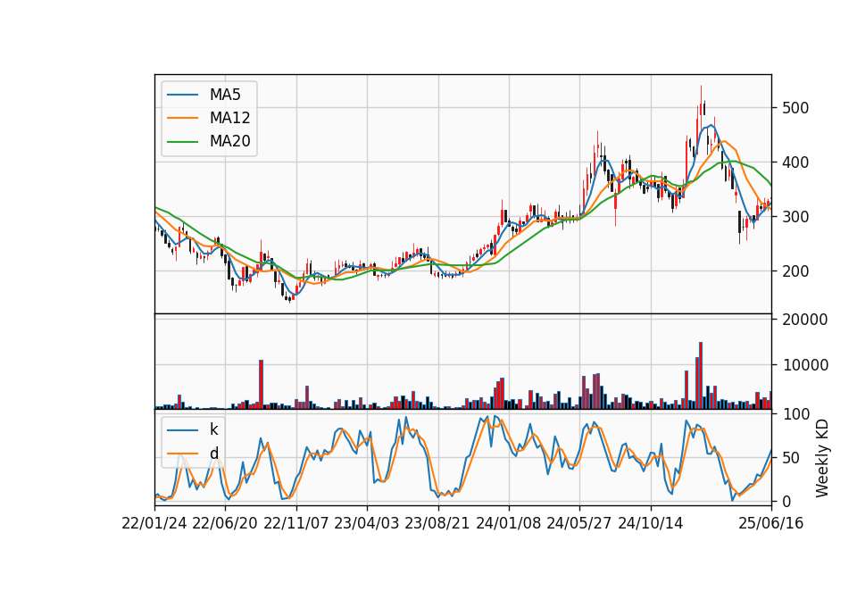The width and height of the screenshot is (857, 616).
Task: Click the orange MA12 legend line sample
Action: (182, 118)
